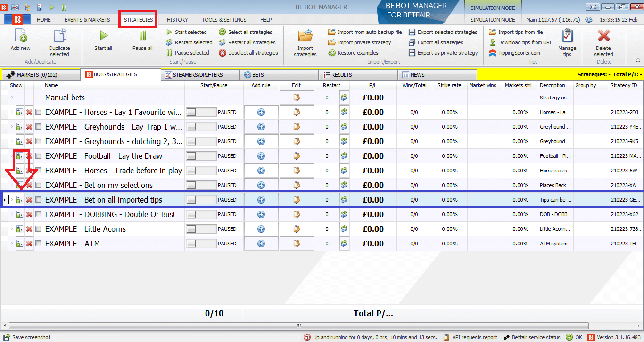Toggle Start/Pause switch for Little Acorns
The width and height of the screenshot is (644, 342).
201,229
